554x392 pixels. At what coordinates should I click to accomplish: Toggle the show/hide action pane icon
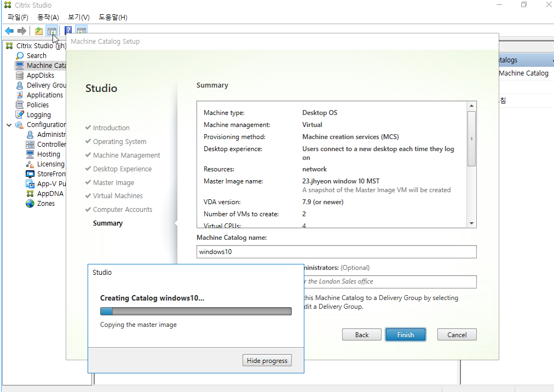pyautogui.click(x=82, y=31)
